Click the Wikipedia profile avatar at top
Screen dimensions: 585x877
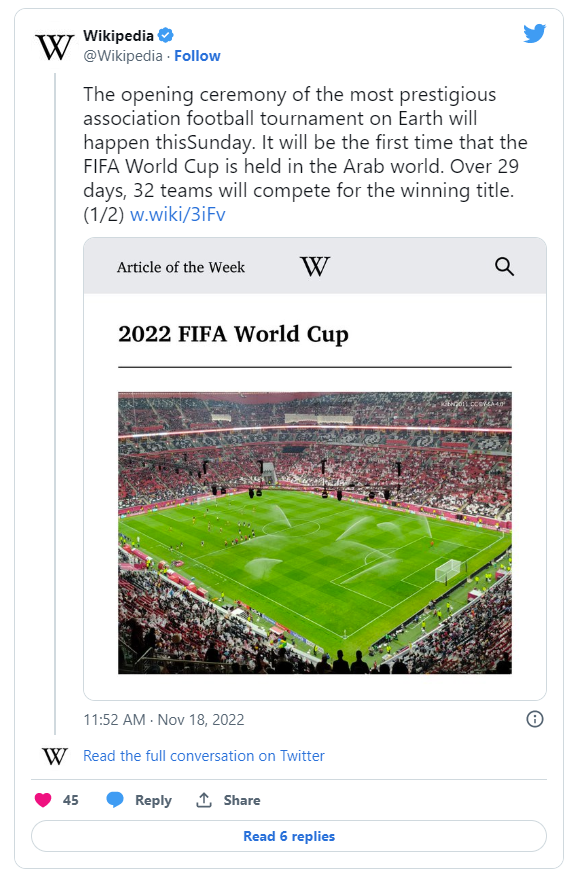pos(54,47)
